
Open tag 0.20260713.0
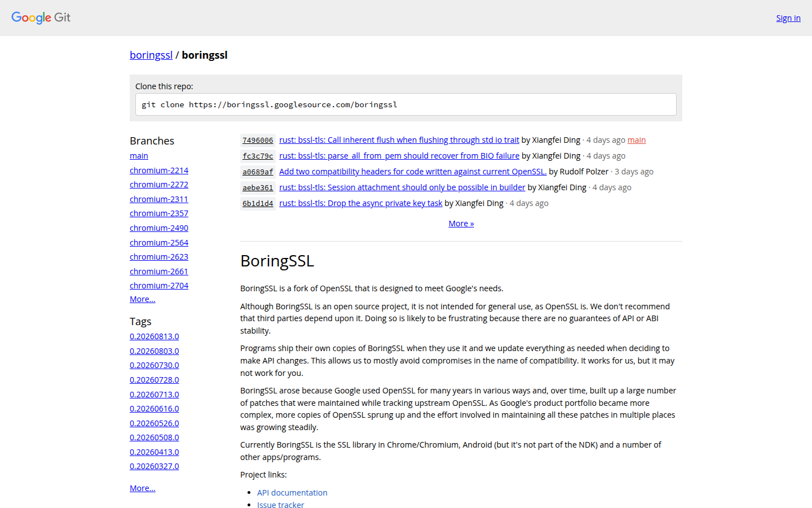[x=155, y=395]
